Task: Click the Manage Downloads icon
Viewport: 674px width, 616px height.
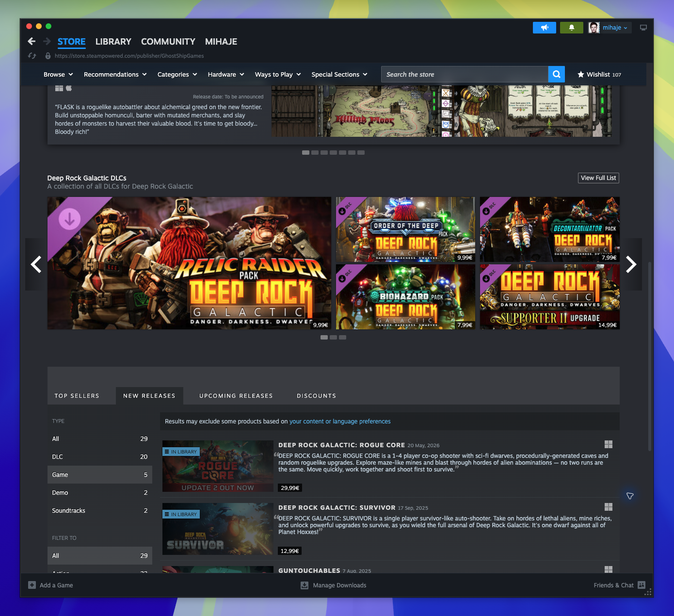Action: [x=305, y=585]
